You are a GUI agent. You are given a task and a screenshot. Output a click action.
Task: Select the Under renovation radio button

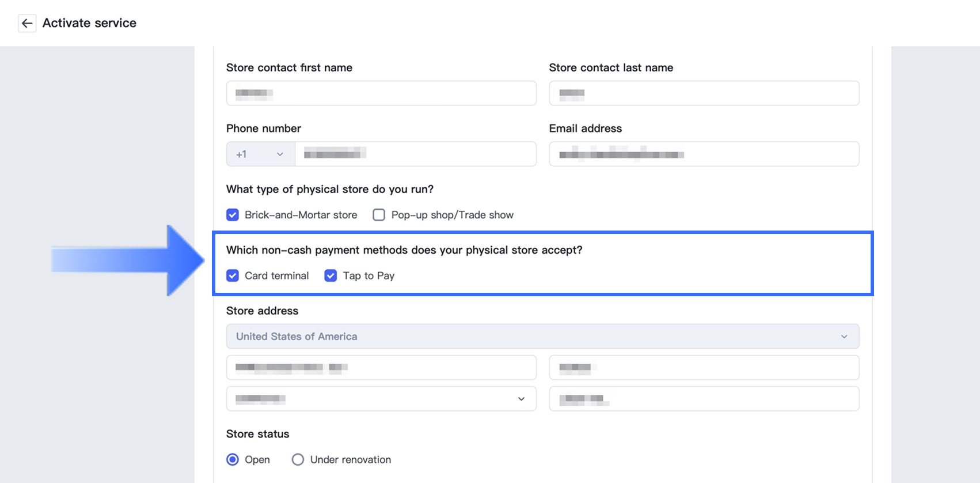pos(298,459)
